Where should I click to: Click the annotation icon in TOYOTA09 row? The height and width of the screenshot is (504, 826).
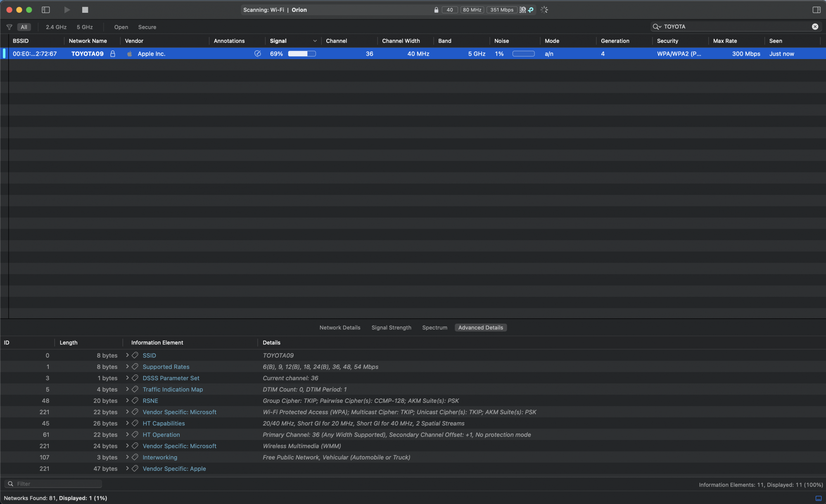(258, 54)
